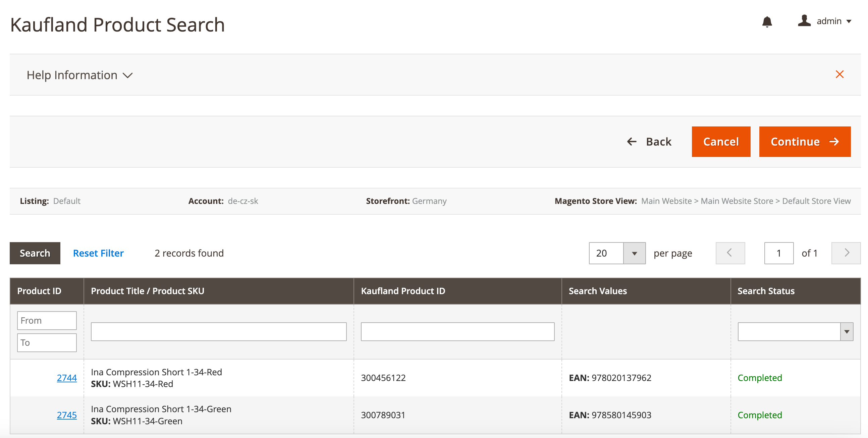
Task: Open product ID 2744 link
Action: [67, 378]
